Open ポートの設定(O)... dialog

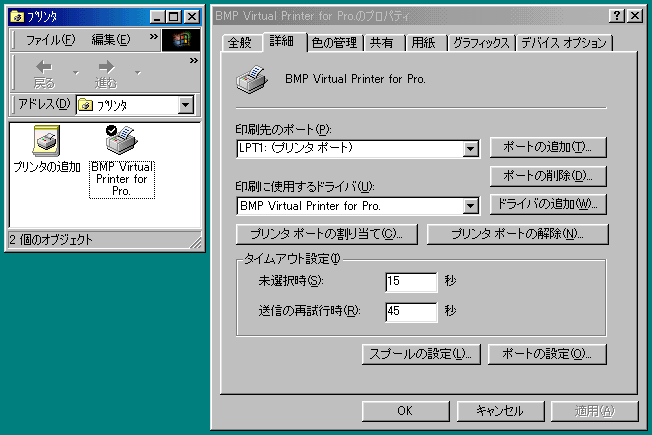pos(547,354)
